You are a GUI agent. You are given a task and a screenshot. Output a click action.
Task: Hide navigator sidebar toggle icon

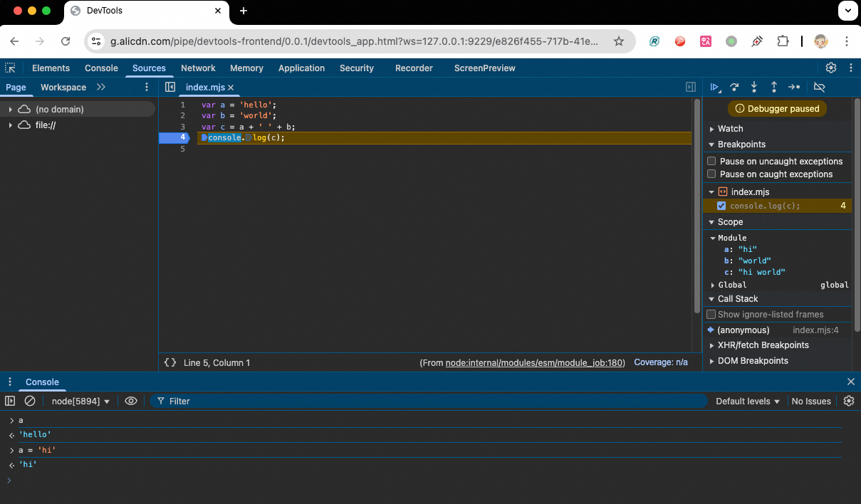tap(169, 87)
